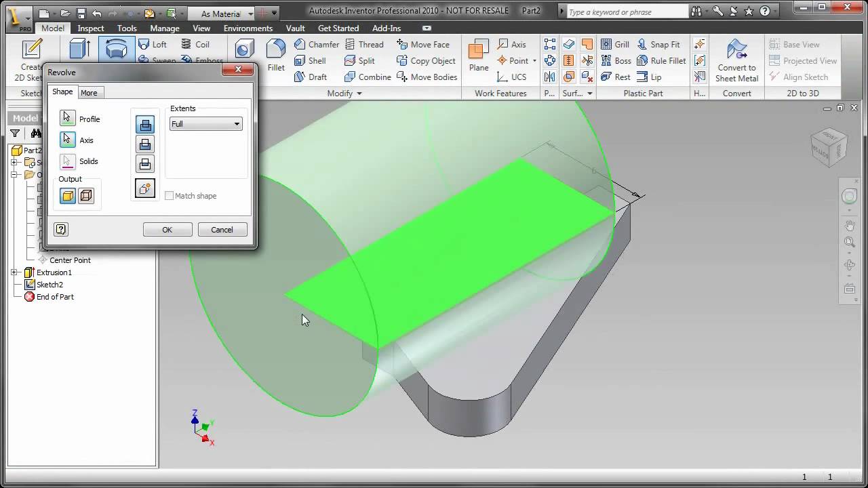Cancel the Revolve dialog

tap(222, 230)
